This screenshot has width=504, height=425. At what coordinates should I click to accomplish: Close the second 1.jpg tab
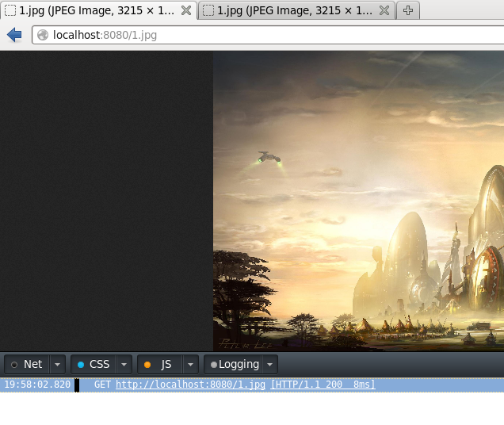coord(384,10)
